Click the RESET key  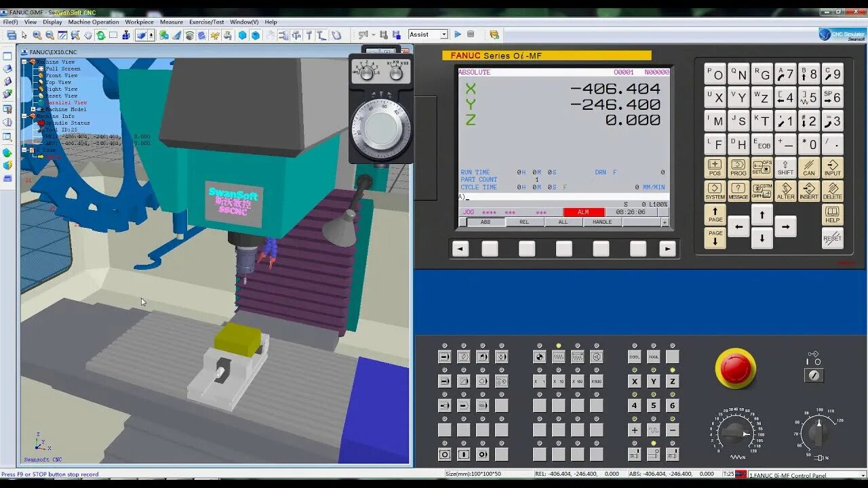point(832,238)
